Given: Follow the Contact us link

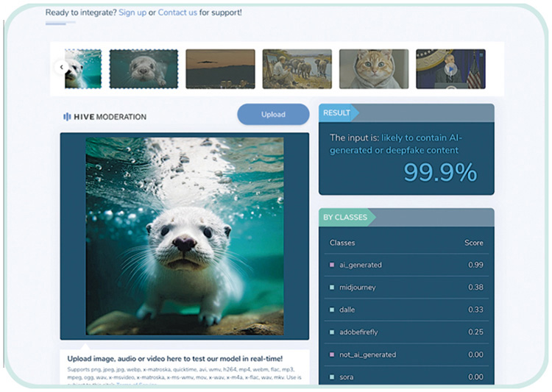Looking at the screenshot, I should point(177,13).
